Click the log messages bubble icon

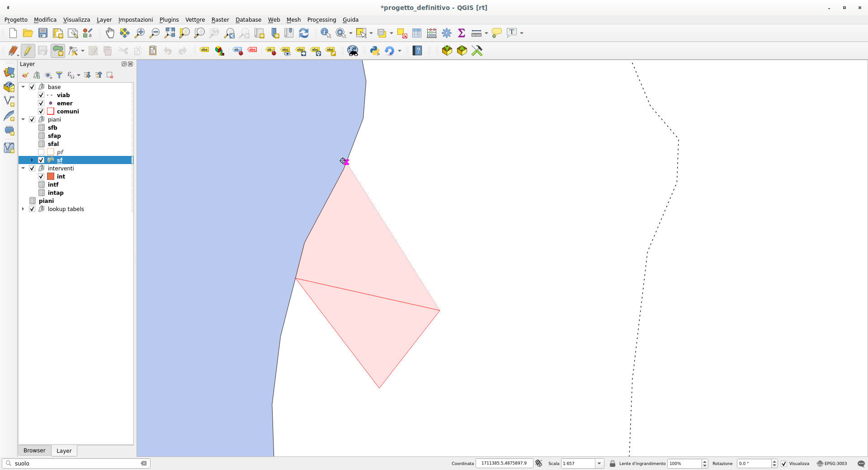[x=861, y=464]
